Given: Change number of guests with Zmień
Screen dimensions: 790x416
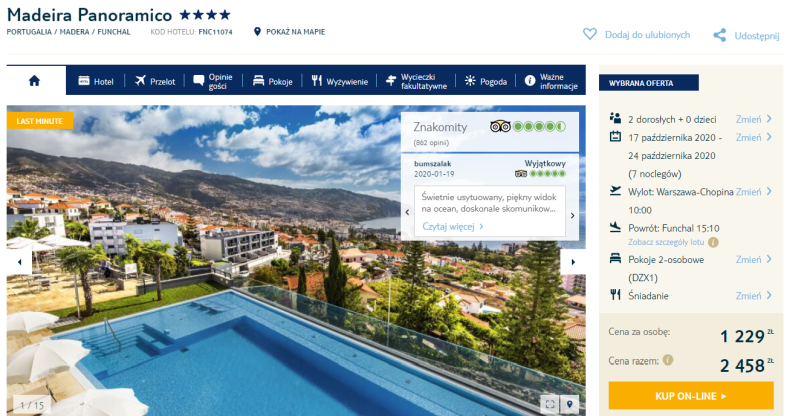Looking at the screenshot, I should (x=753, y=119).
